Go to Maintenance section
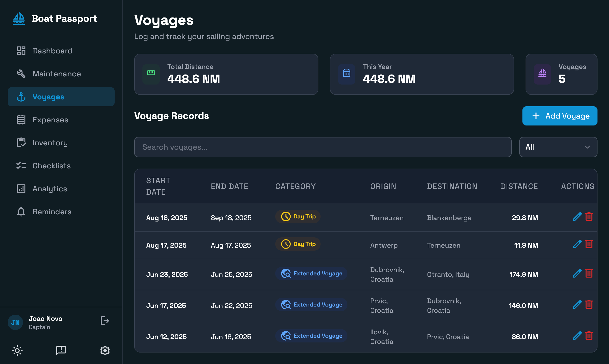The height and width of the screenshot is (364, 609). tap(57, 74)
